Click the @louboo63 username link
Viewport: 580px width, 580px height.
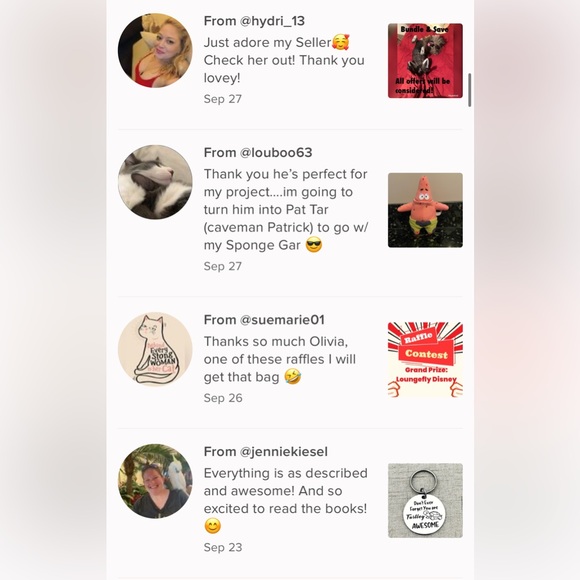tap(276, 152)
